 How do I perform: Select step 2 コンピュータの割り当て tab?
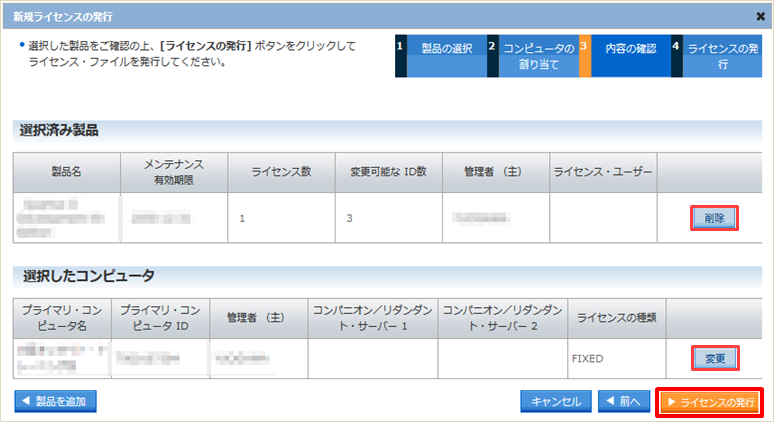point(533,56)
